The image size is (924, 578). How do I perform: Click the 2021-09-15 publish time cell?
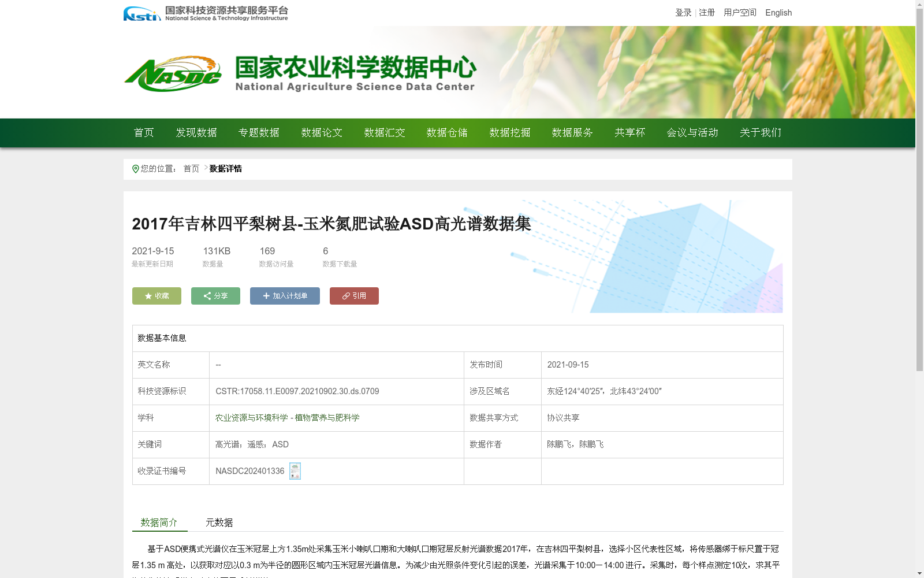(662, 365)
